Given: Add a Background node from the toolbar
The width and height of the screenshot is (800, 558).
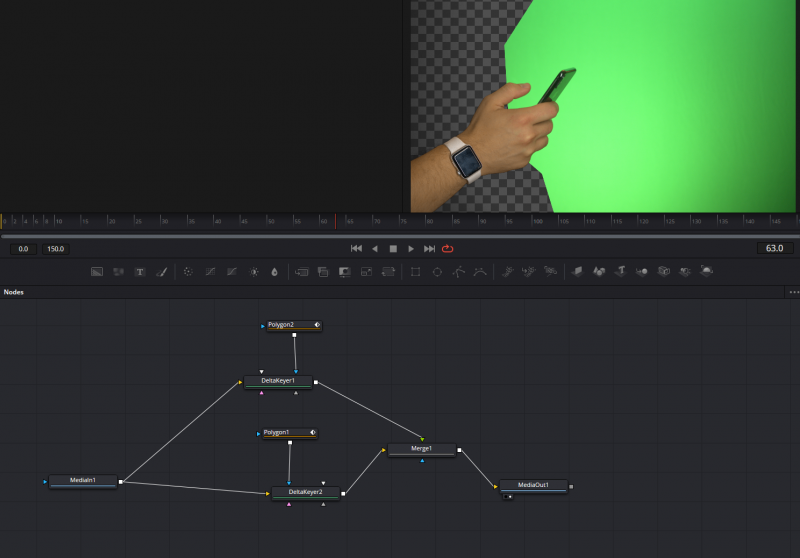Looking at the screenshot, I should 97,271.
